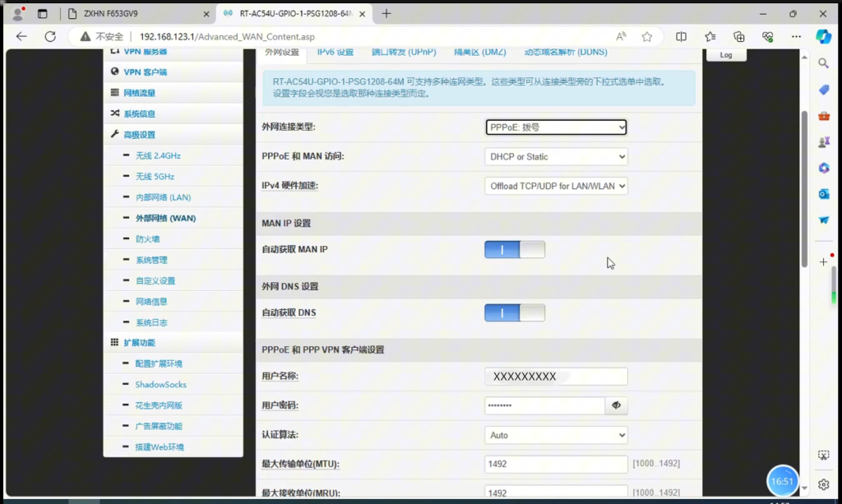
Task: Toggle 自动获取 DNS switch
Action: [x=515, y=313]
